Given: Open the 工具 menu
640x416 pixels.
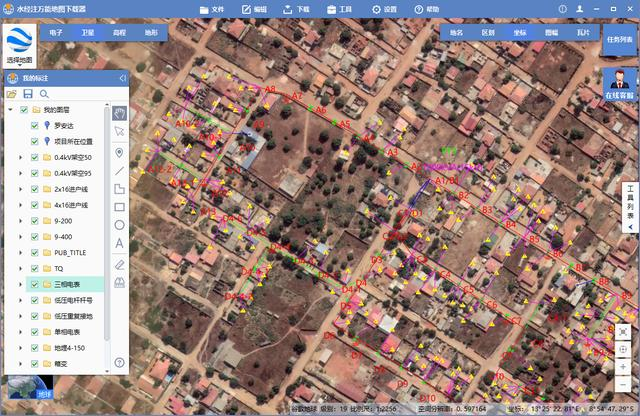Looking at the screenshot, I should [339, 9].
